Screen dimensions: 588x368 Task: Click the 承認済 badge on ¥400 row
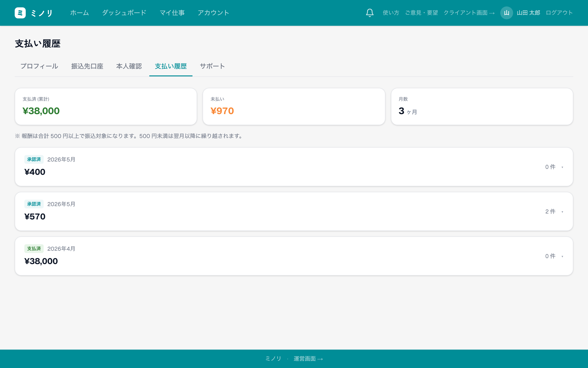click(34, 159)
